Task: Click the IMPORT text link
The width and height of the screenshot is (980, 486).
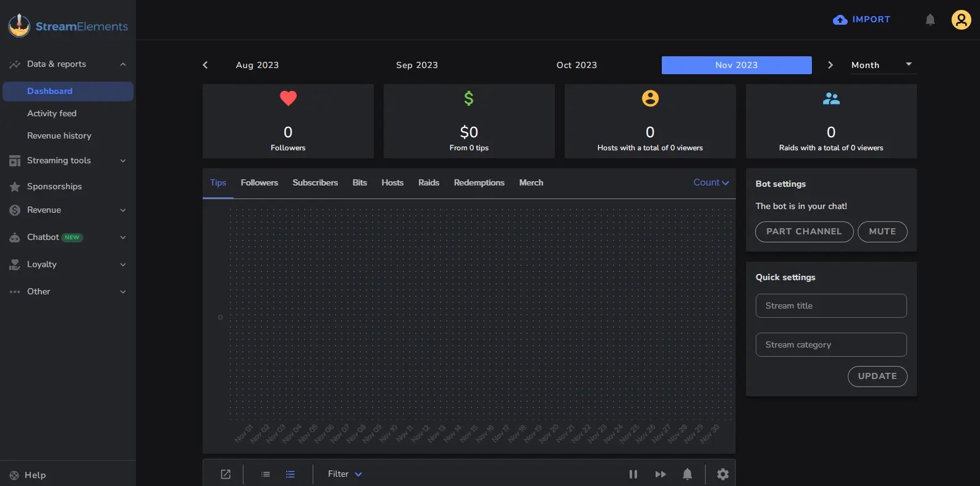Action: pos(871,20)
